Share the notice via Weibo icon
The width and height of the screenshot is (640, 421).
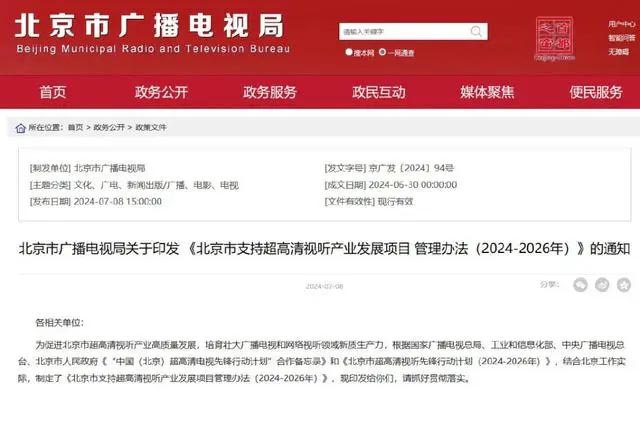click(602, 285)
